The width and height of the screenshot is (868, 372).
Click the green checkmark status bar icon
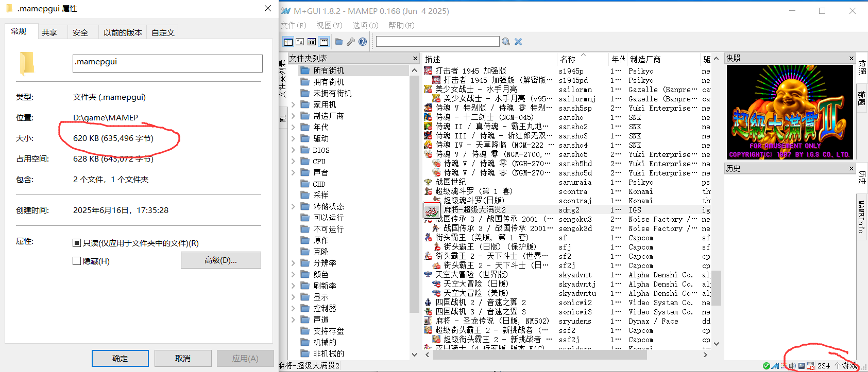(767, 366)
